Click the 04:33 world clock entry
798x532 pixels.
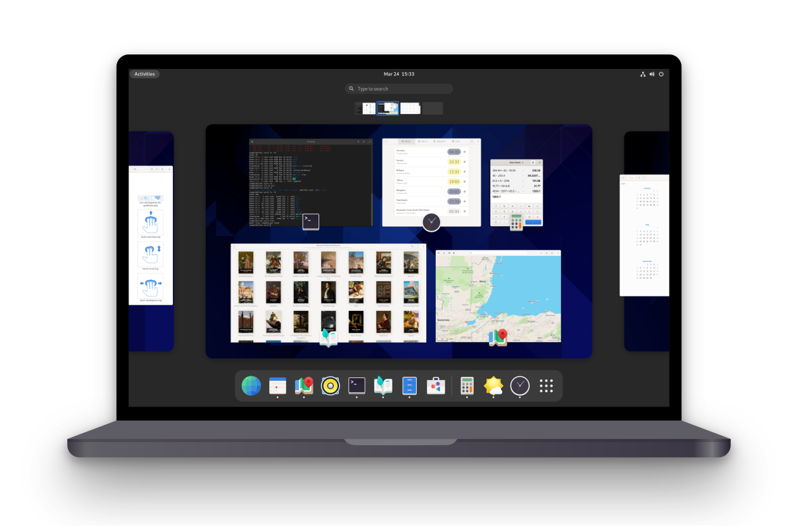click(431, 152)
